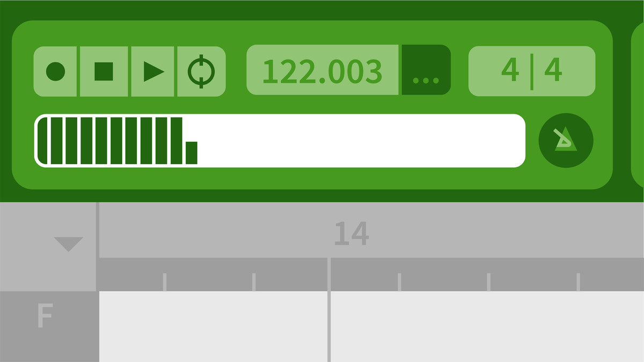This screenshot has height=362, width=644.
Task: Click the time signature numerator 4
Action: point(510,71)
